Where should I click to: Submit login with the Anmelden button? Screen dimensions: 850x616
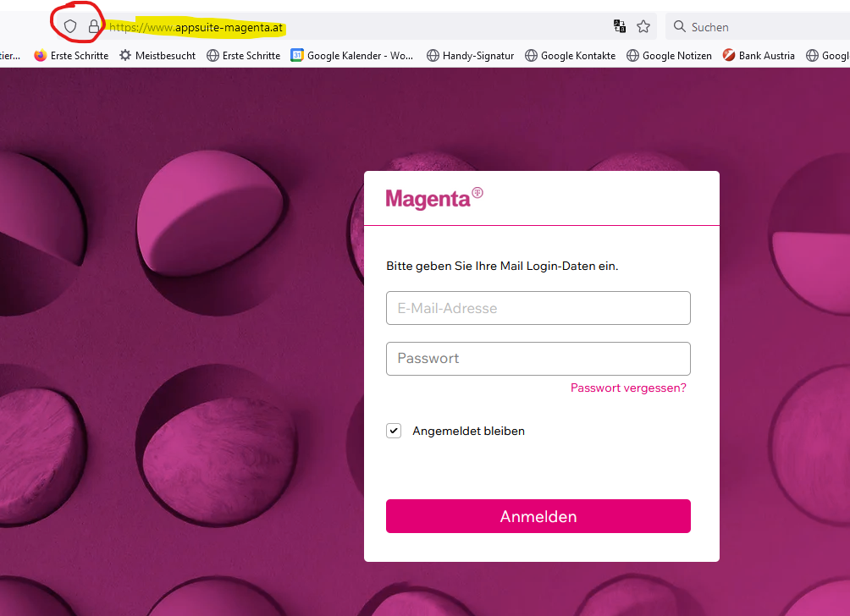(x=538, y=516)
